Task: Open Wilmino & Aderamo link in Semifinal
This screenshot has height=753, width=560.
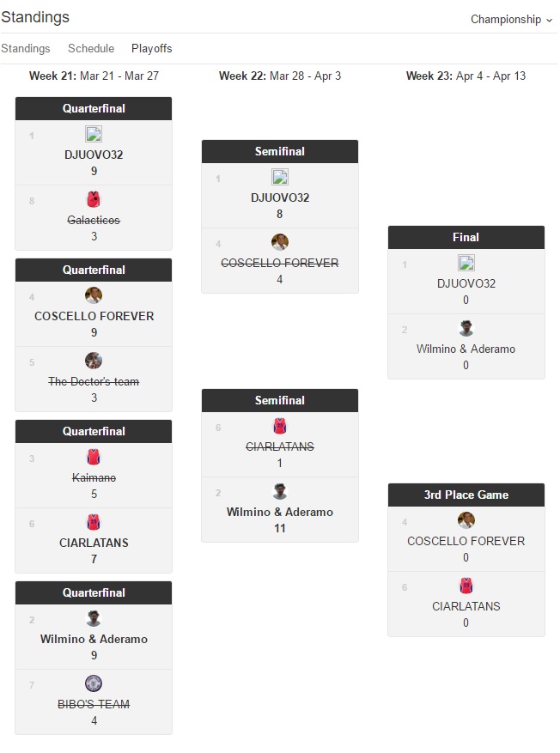Action: click(x=280, y=512)
